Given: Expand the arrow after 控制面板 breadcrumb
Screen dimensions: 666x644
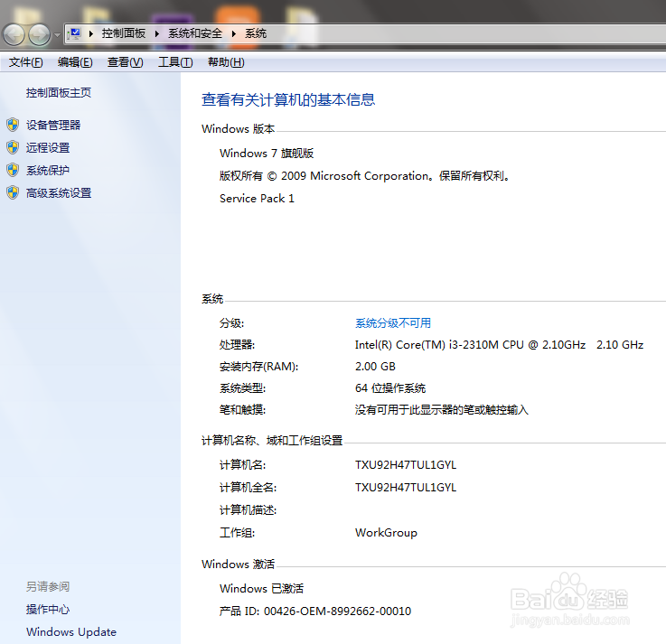Looking at the screenshot, I should coord(156,34).
